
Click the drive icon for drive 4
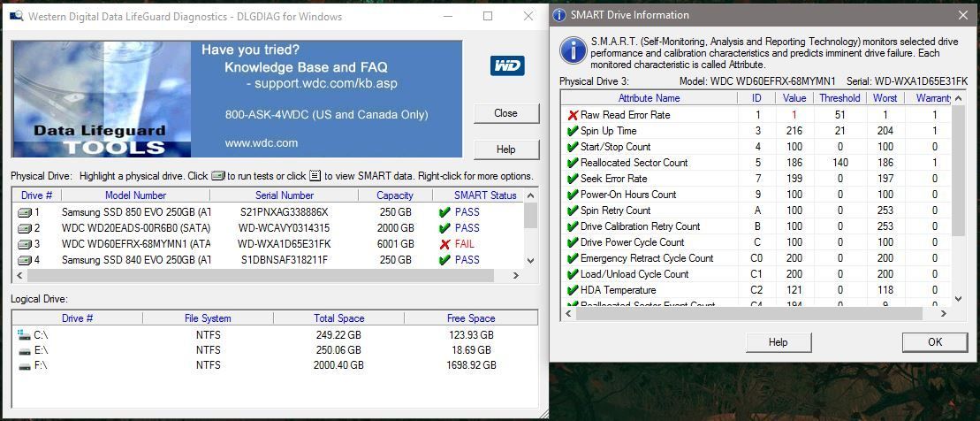click(25, 260)
